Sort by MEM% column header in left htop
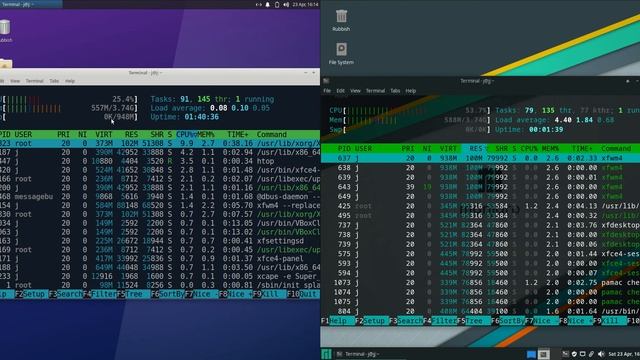 point(206,134)
